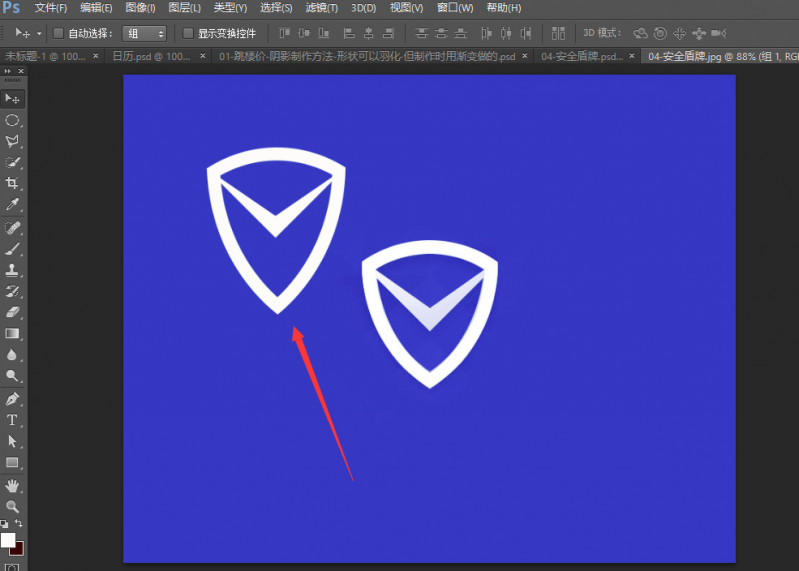Pick the Brush tool in toolbox

12,248
